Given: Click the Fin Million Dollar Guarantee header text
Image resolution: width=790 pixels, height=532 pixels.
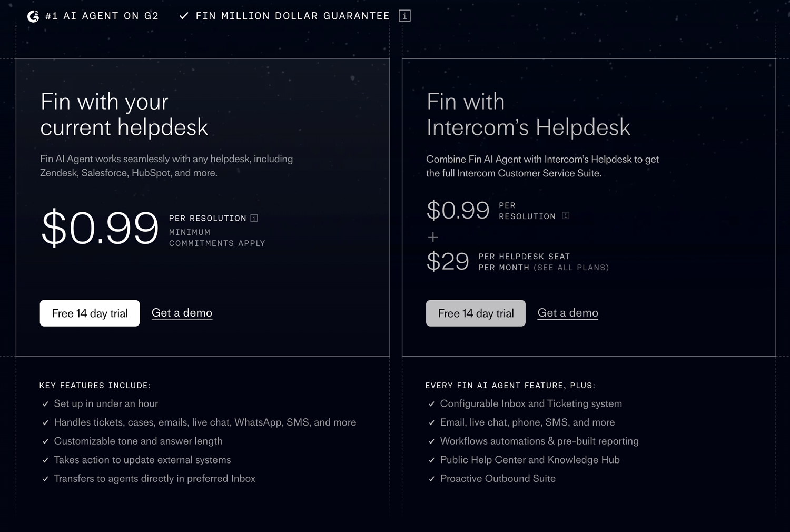Looking at the screenshot, I should 292,15.
